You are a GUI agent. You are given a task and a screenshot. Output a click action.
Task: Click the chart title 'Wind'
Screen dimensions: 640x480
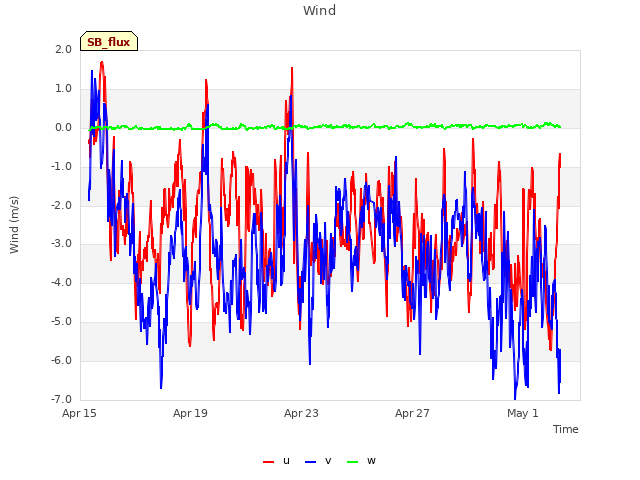(x=320, y=10)
